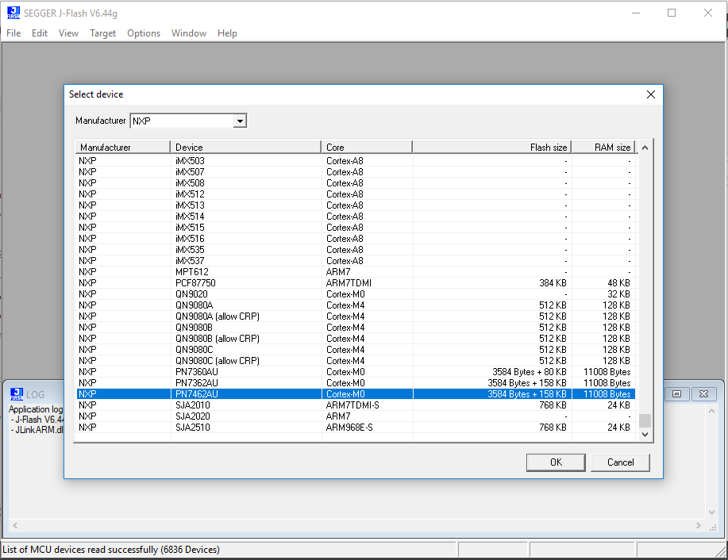Select the iMX512 device row
Viewport: 728px width, 560px height.
coord(356,194)
